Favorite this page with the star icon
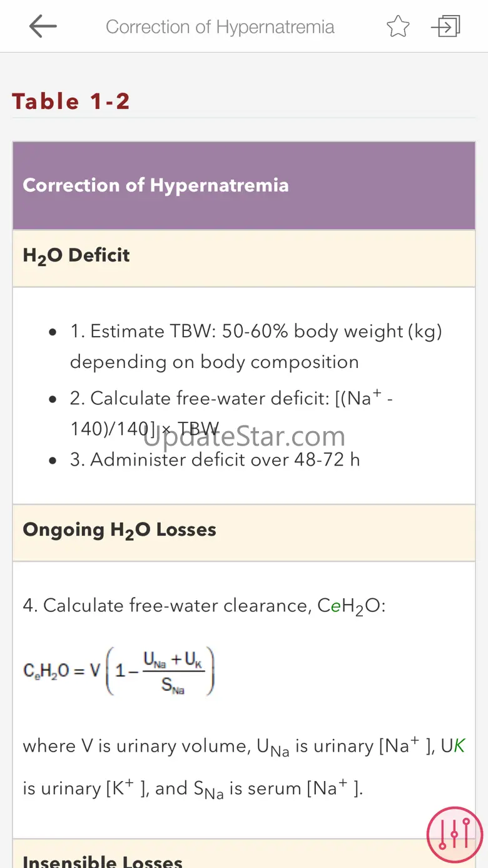This screenshot has width=488, height=868. 398,26
